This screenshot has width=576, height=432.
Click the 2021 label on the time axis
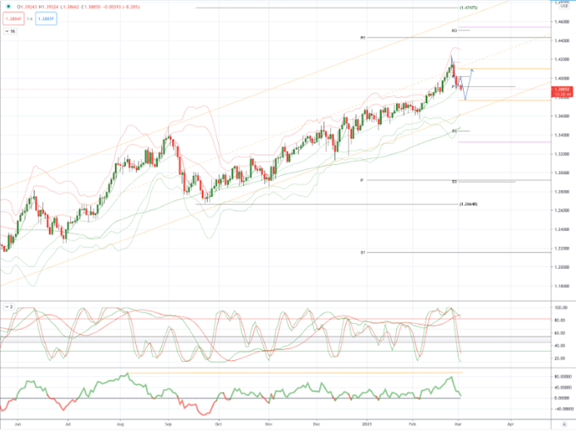[366, 424]
